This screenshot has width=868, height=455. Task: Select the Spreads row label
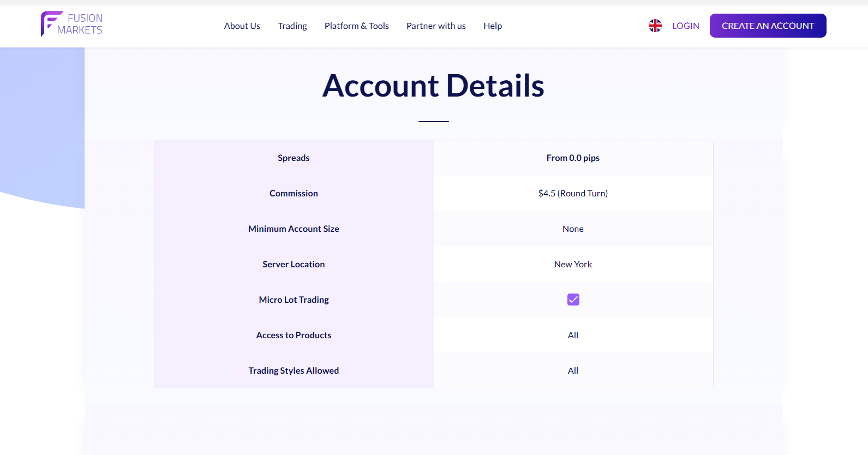click(294, 158)
